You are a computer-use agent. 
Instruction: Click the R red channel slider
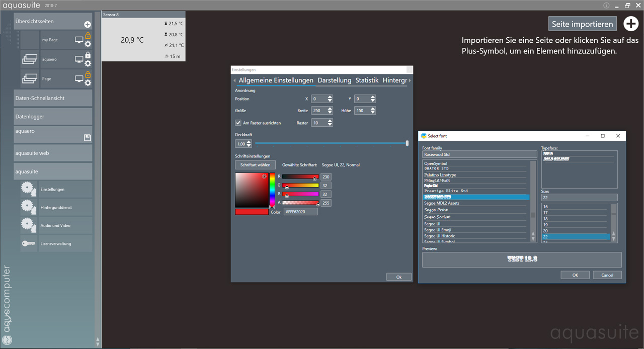coord(300,177)
